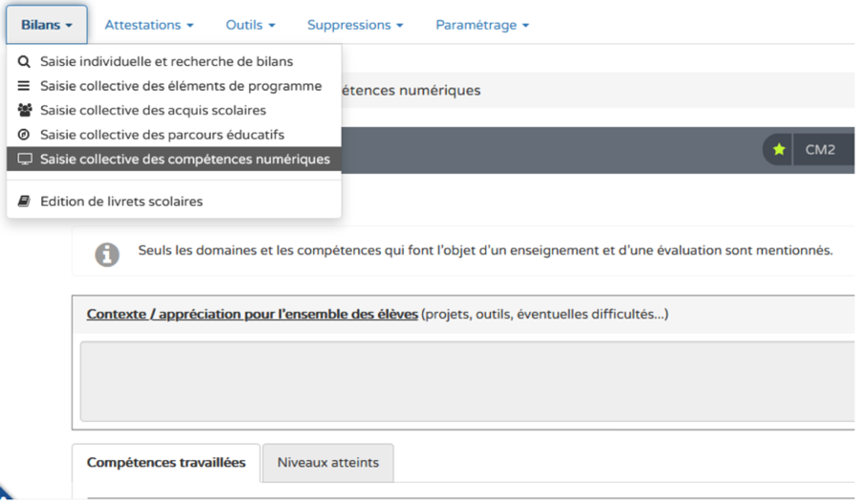The height and width of the screenshot is (504, 865).
Task: Click the info icon in the notice banner
Action: [x=107, y=254]
